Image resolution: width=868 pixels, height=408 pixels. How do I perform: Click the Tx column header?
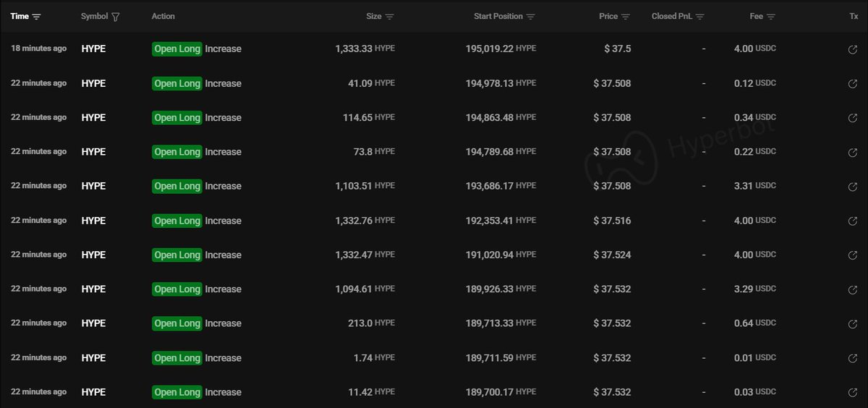[854, 17]
